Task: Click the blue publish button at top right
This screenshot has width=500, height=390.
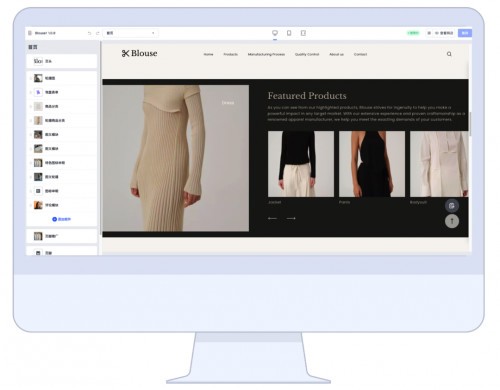Action: point(465,33)
